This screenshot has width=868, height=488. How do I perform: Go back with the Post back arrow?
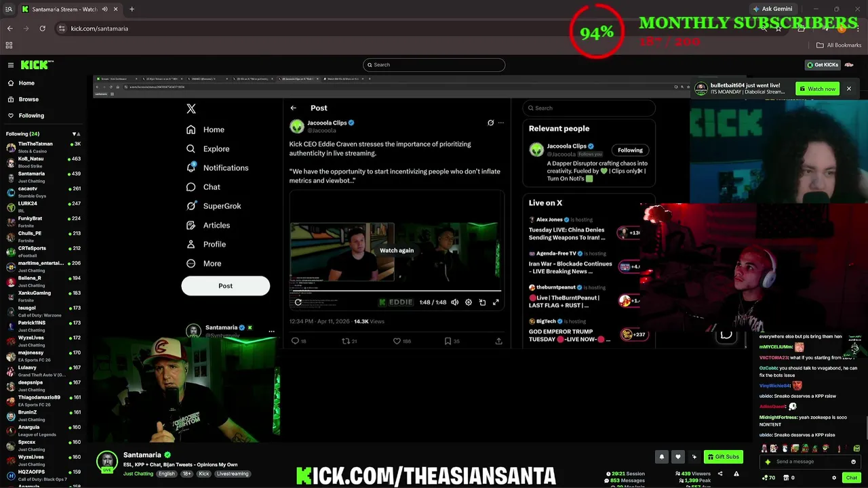pyautogui.click(x=293, y=108)
